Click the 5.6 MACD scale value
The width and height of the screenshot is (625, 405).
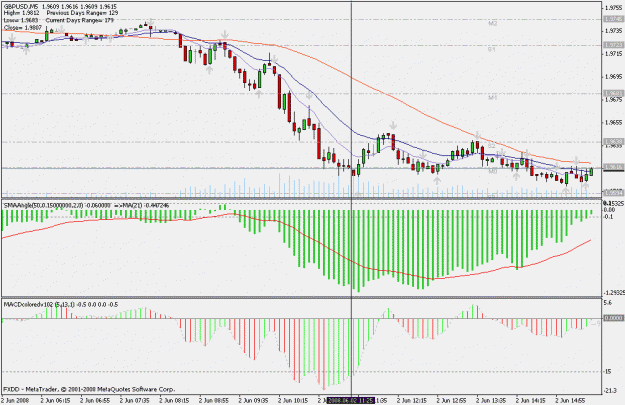[608, 303]
